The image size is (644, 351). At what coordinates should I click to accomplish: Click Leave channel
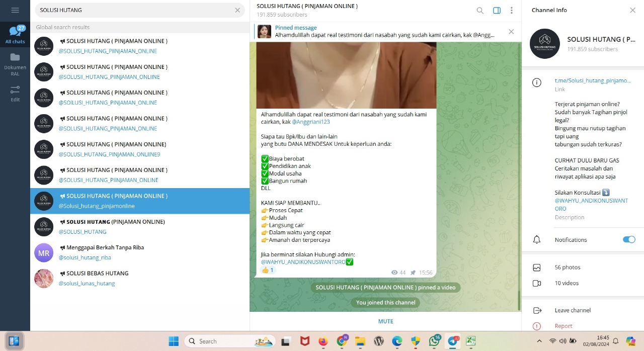(573, 310)
